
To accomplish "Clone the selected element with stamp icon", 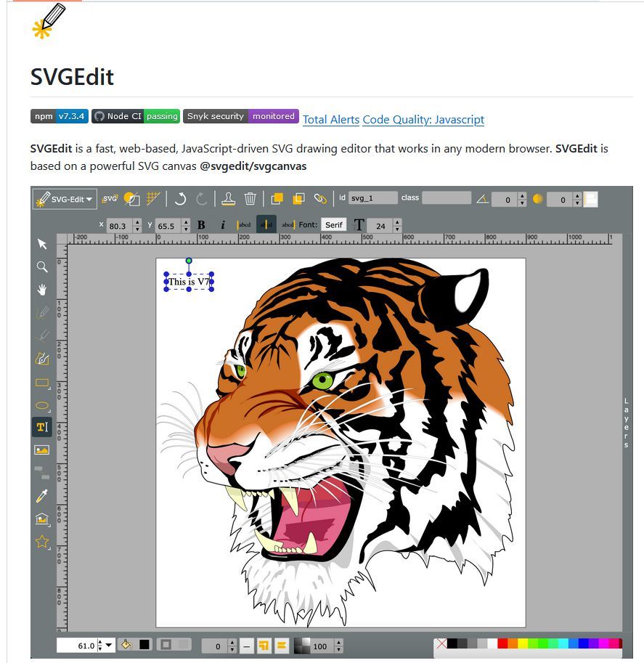I will click(228, 199).
